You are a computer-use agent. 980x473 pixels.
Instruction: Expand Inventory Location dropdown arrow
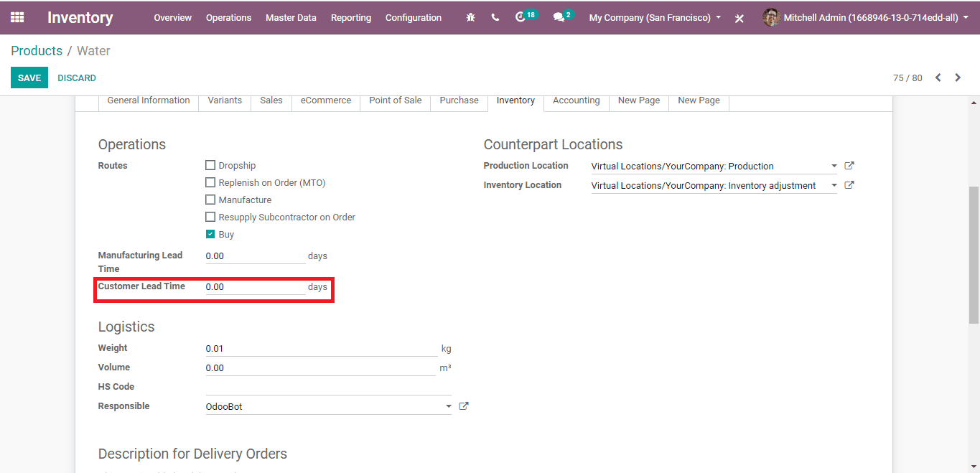tap(834, 185)
